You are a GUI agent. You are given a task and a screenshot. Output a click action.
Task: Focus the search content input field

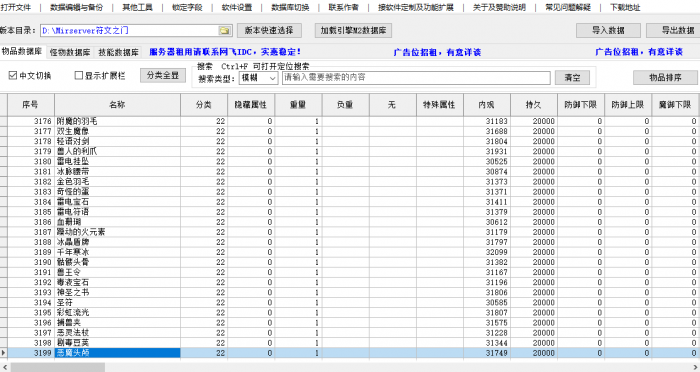[416, 78]
